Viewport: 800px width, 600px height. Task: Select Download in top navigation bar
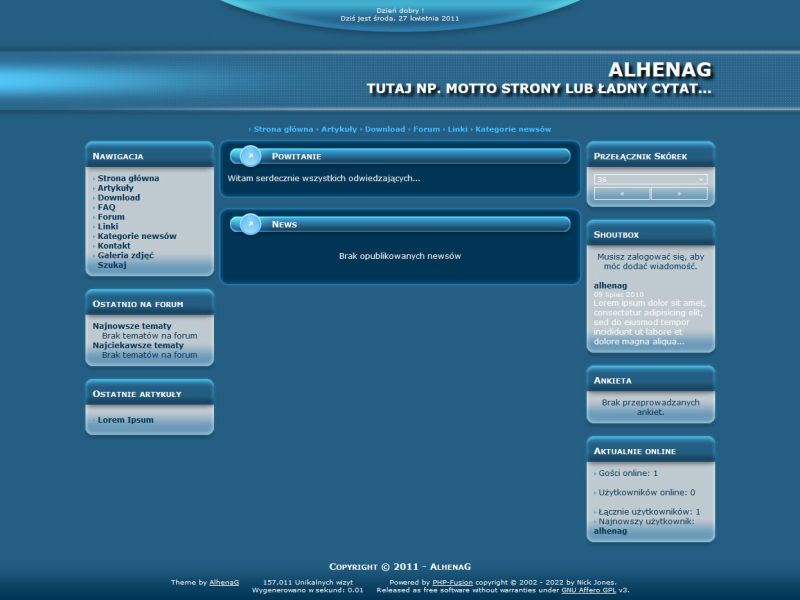(x=385, y=129)
